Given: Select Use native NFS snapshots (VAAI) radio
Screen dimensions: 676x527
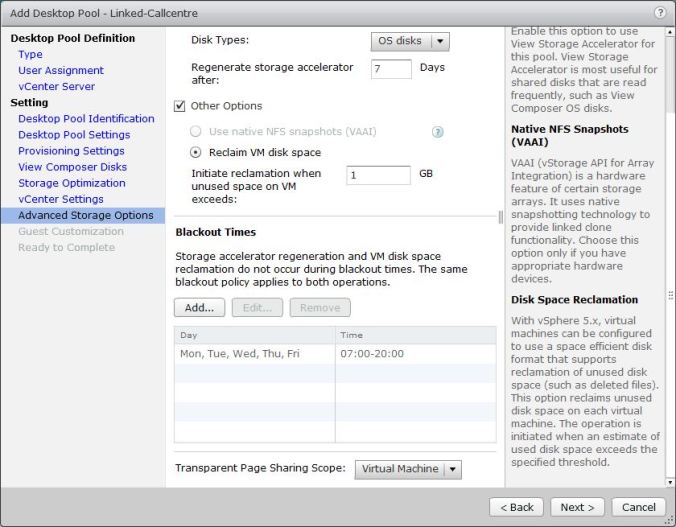Looking at the screenshot, I should click(x=196, y=131).
